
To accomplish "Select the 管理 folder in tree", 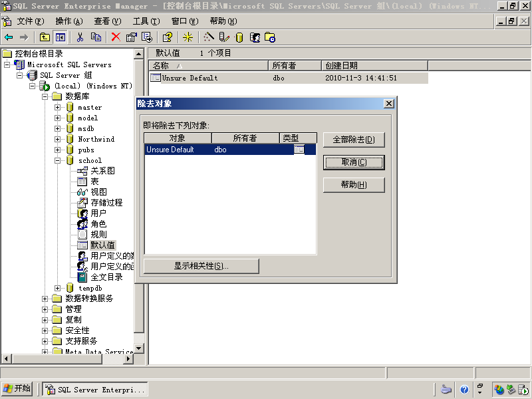I will 73,309.
